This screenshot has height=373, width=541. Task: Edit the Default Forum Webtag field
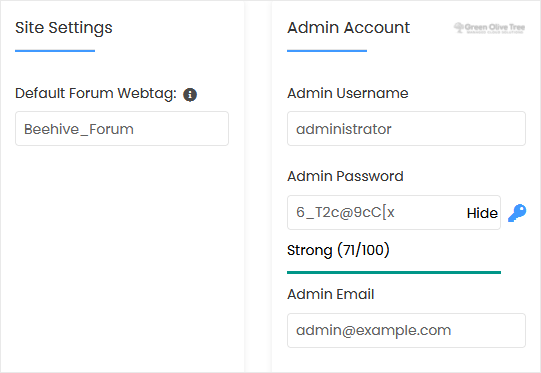click(x=122, y=129)
